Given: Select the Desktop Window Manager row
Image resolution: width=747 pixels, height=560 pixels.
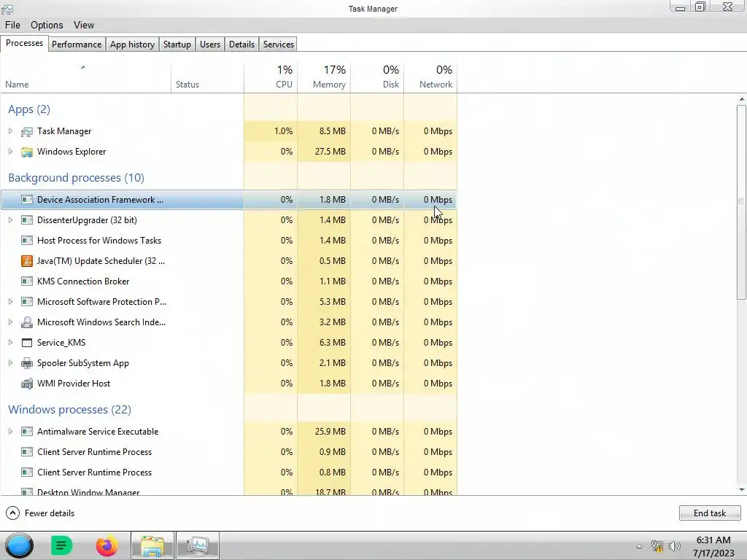Looking at the screenshot, I should pos(228,491).
